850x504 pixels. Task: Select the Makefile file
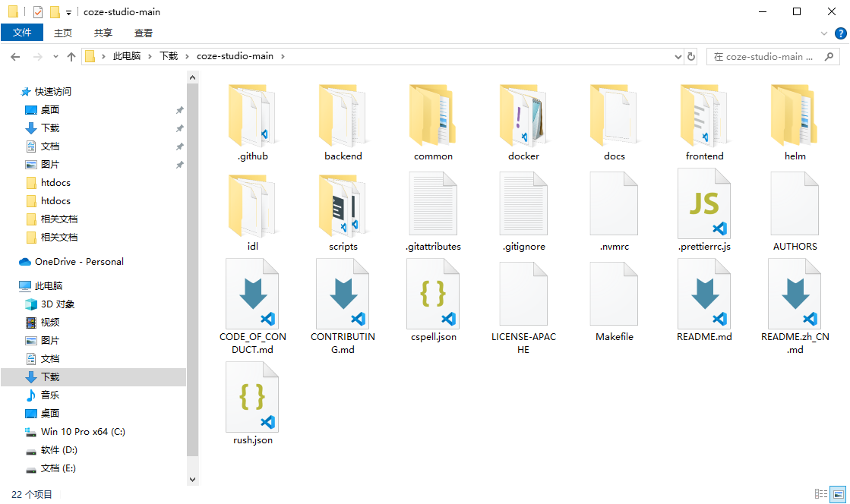coord(614,295)
